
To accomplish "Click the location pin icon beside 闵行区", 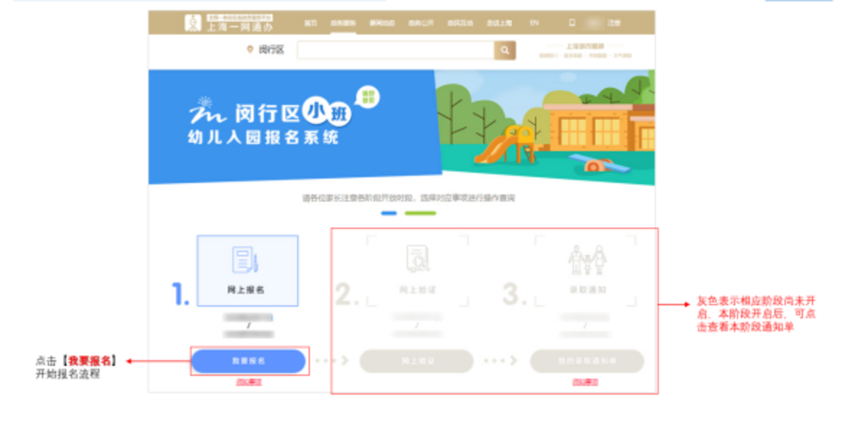I will tap(248, 49).
